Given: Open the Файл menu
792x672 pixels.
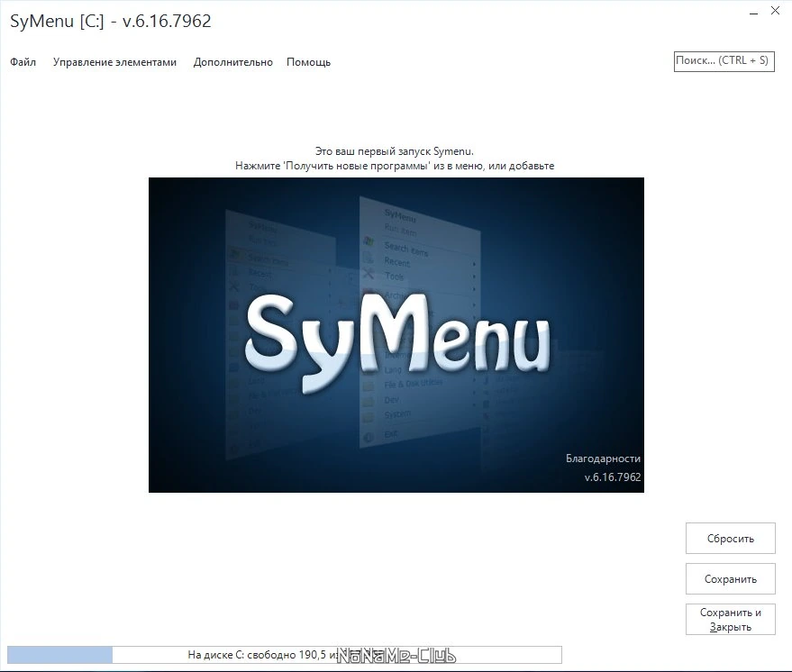Looking at the screenshot, I should pyautogui.click(x=23, y=62).
